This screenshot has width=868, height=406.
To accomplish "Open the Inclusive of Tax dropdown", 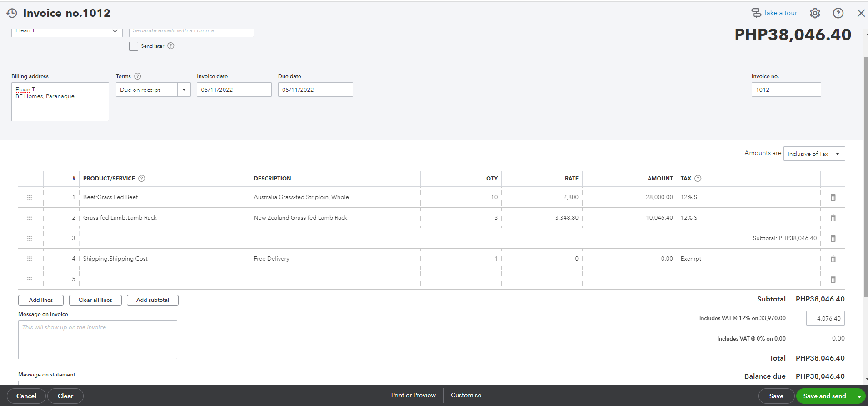I will pyautogui.click(x=814, y=154).
